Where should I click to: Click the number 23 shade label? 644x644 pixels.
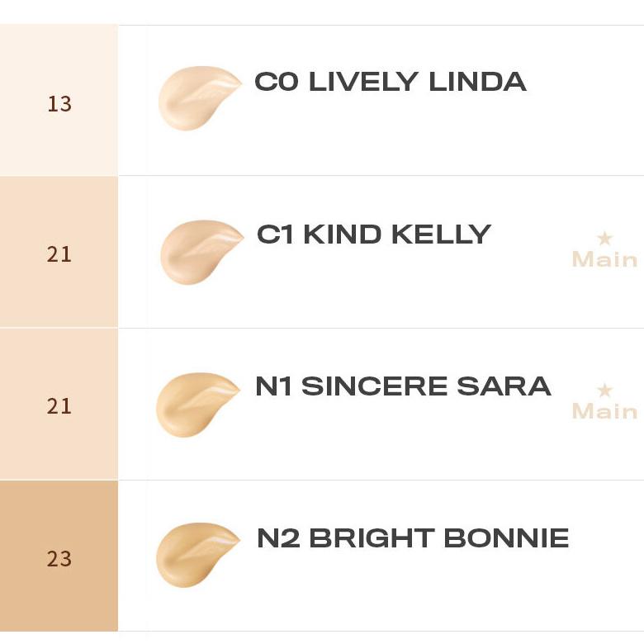pyautogui.click(x=59, y=559)
